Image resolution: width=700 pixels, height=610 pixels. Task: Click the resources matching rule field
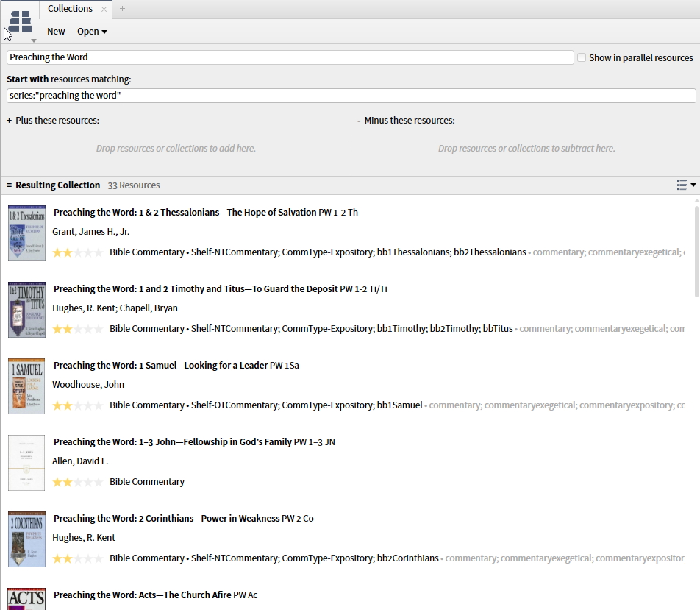click(351, 95)
